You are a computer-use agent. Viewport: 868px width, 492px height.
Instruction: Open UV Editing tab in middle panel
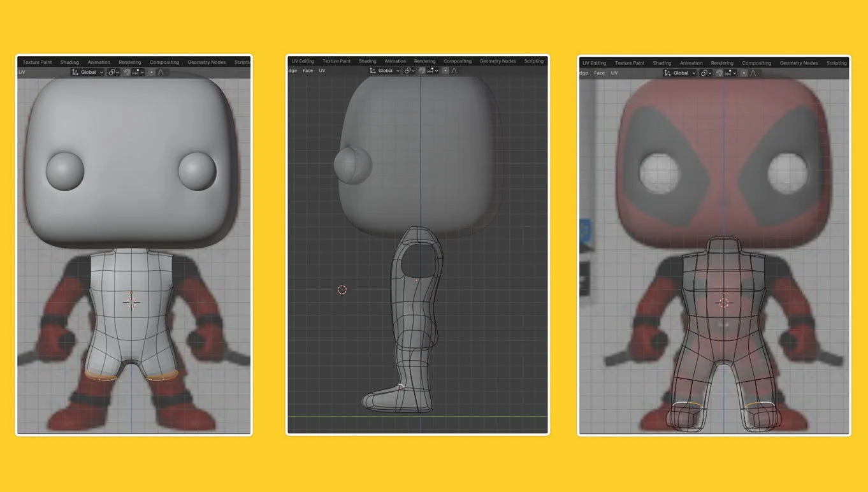coord(303,61)
